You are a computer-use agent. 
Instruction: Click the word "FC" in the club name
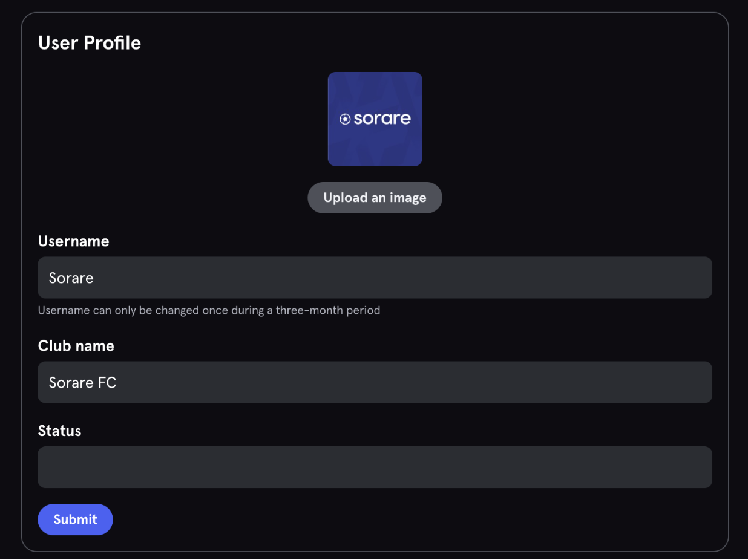[107, 383]
